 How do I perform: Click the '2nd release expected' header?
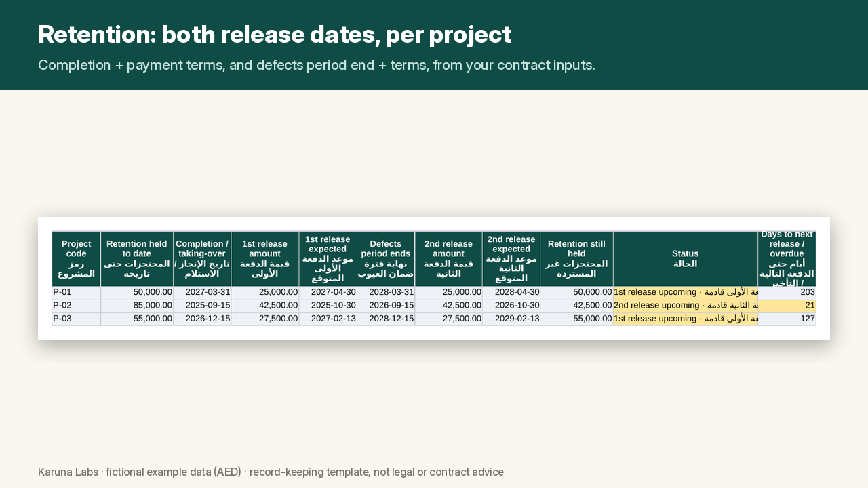point(511,259)
